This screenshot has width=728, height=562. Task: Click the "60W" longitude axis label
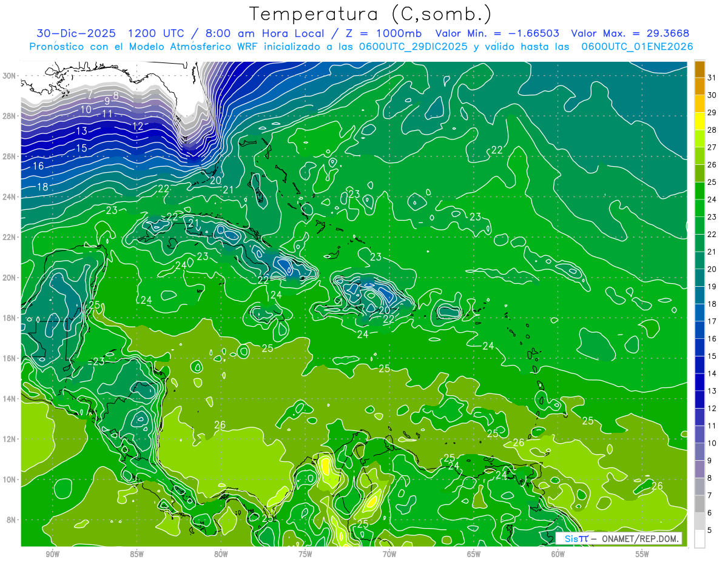(x=558, y=554)
